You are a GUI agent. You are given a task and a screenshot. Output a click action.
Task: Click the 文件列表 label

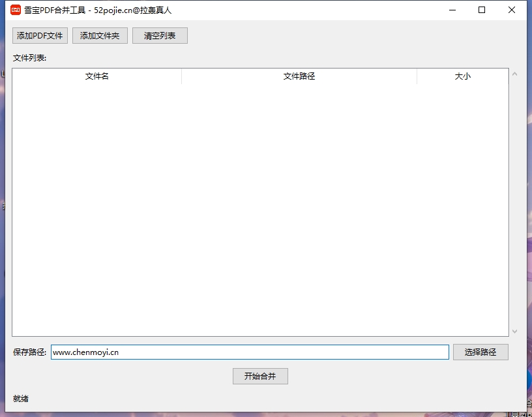(29, 57)
